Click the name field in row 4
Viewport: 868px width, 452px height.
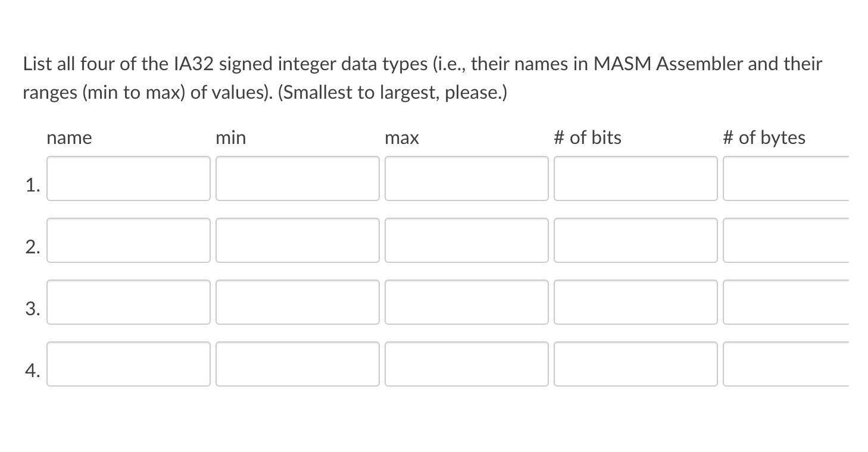tap(129, 364)
